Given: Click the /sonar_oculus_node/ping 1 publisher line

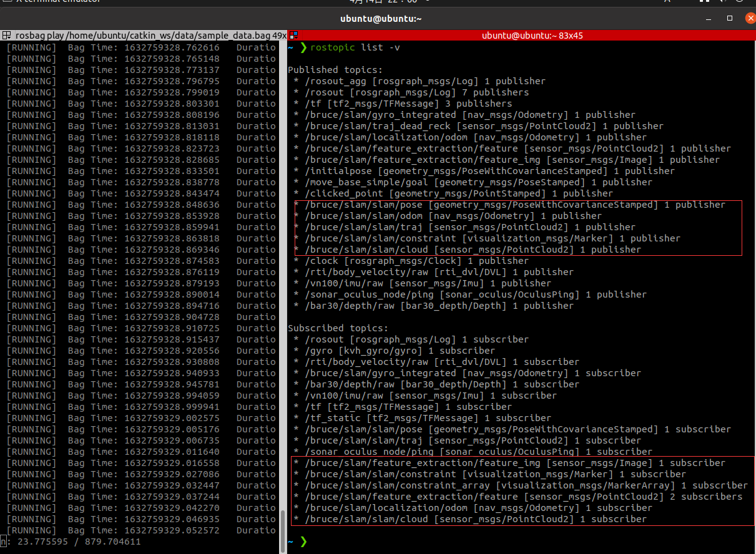Looking at the screenshot, I should pyautogui.click(x=470, y=294).
